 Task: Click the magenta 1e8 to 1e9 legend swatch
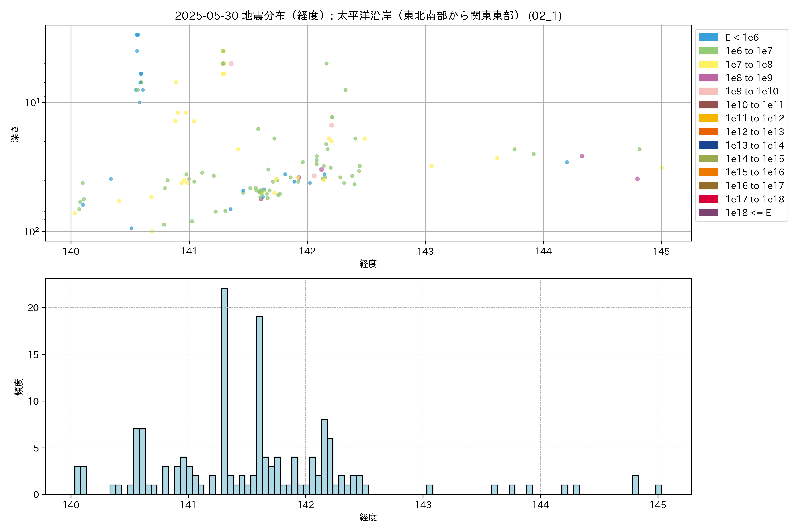(708, 78)
